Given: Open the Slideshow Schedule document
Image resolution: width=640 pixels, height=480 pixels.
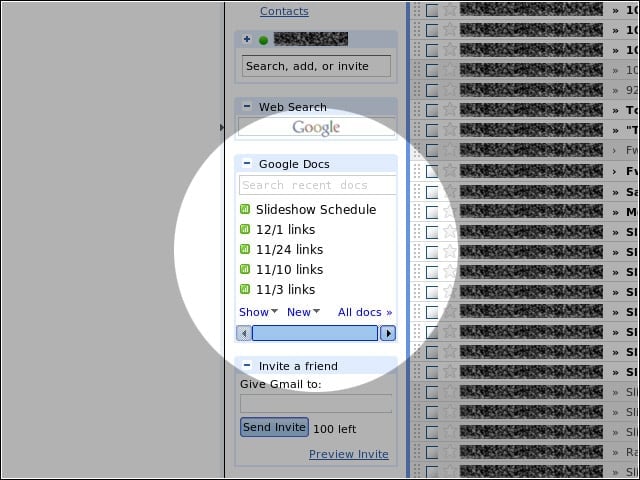Looking at the screenshot, I should click(316, 209).
